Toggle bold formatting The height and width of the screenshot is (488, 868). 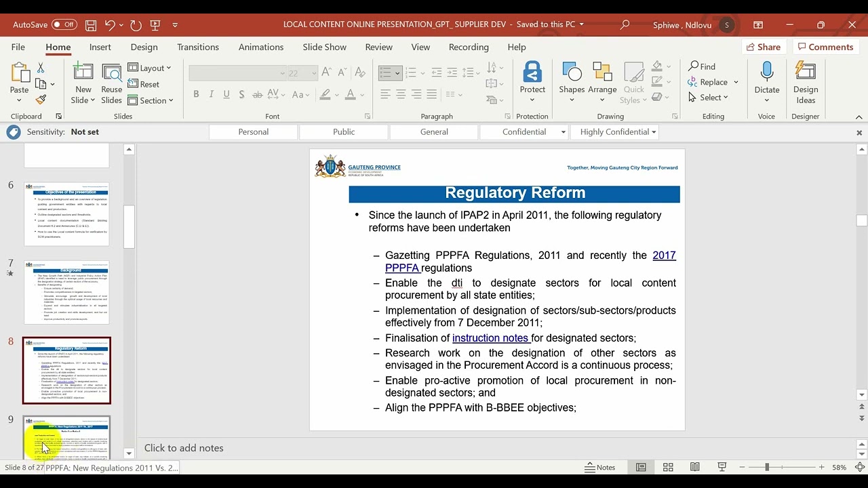pos(196,94)
